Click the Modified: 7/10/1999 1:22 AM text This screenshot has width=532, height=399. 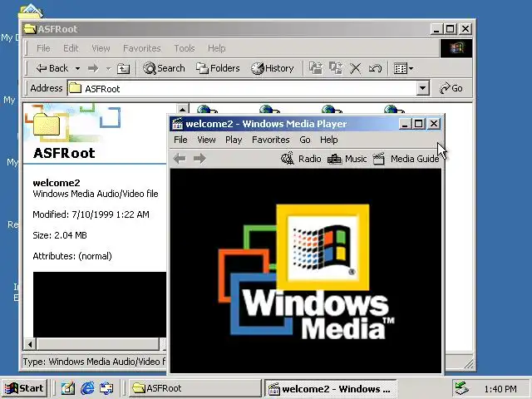91,214
